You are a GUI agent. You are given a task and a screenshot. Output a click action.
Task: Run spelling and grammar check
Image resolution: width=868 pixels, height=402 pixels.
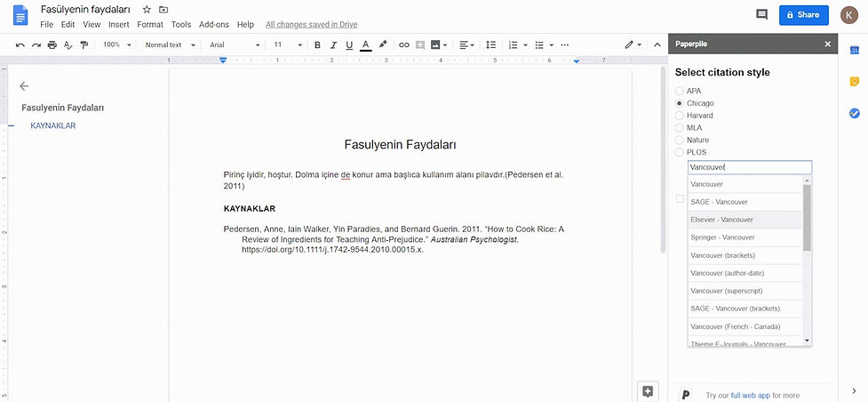pos(68,44)
